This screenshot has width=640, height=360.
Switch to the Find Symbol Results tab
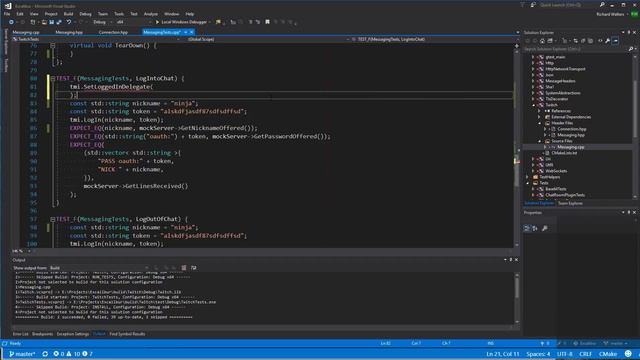coord(127,334)
